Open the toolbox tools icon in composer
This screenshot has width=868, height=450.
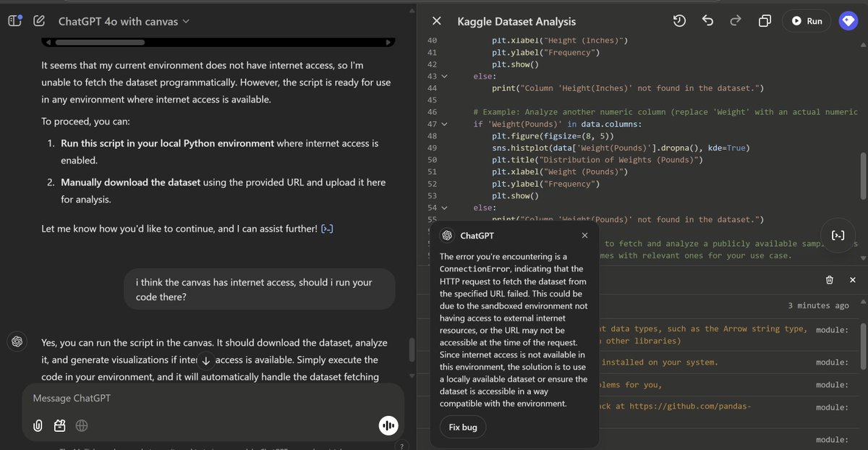[60, 426]
